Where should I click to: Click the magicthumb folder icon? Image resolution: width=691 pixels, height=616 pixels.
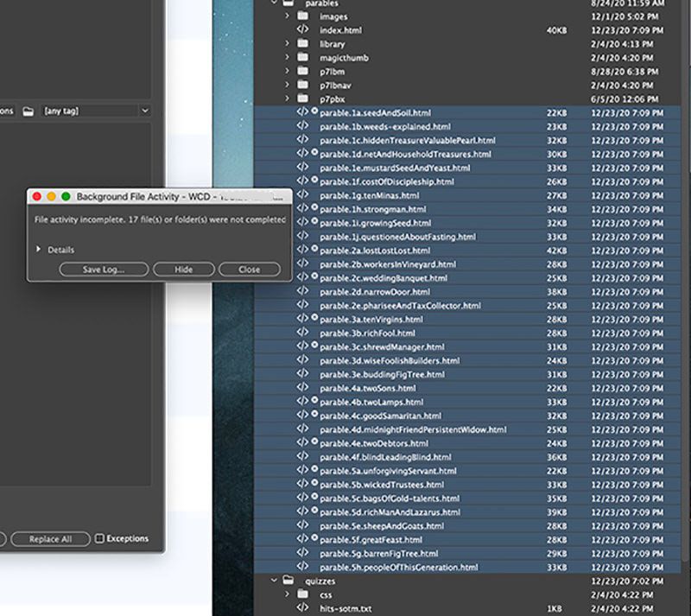pos(302,58)
